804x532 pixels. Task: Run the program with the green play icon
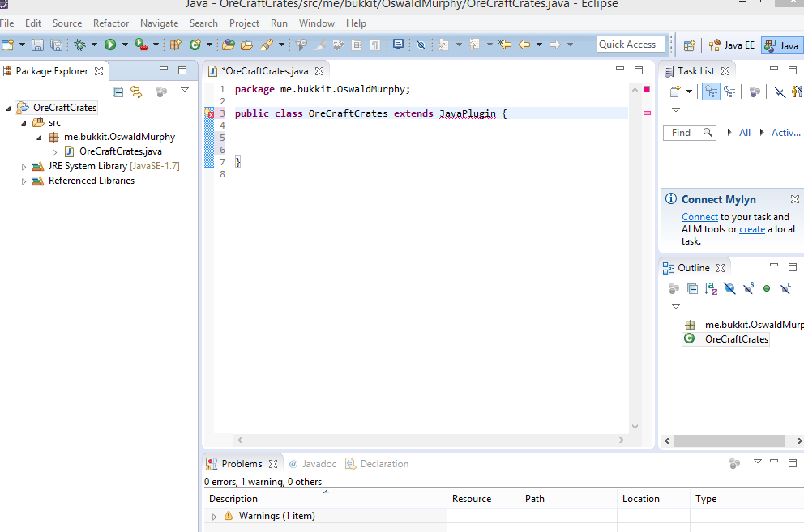[x=110, y=45]
